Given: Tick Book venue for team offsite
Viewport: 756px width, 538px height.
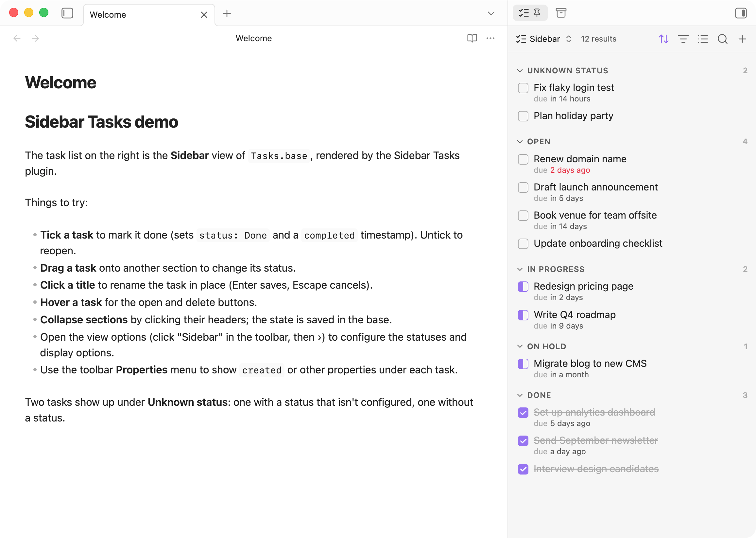Looking at the screenshot, I should point(523,216).
